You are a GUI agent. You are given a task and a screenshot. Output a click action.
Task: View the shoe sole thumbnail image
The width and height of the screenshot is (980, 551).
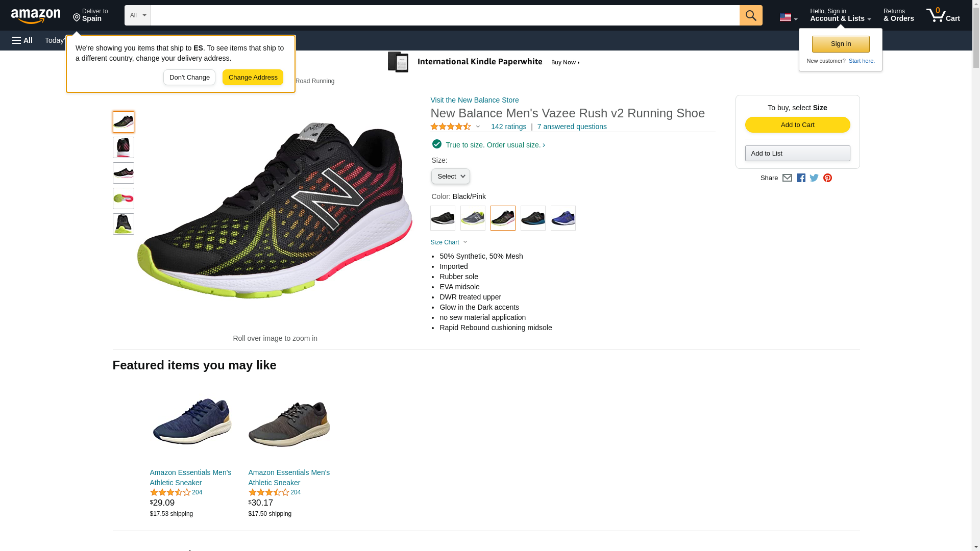point(124,198)
